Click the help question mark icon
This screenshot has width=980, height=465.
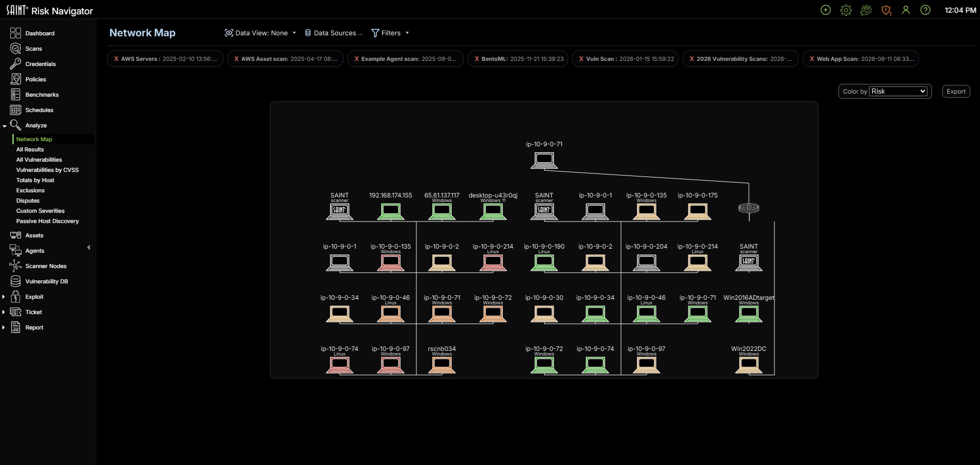click(925, 10)
